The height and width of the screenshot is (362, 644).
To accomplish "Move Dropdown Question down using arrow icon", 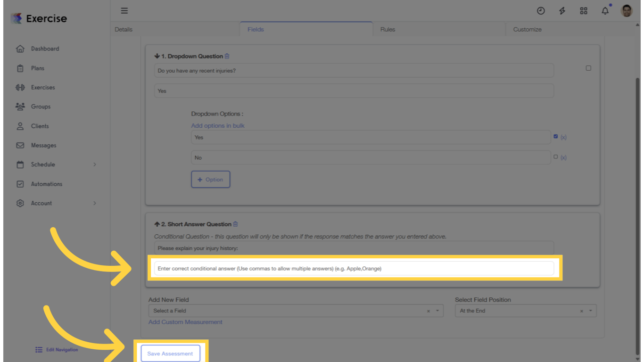I will pos(157,56).
